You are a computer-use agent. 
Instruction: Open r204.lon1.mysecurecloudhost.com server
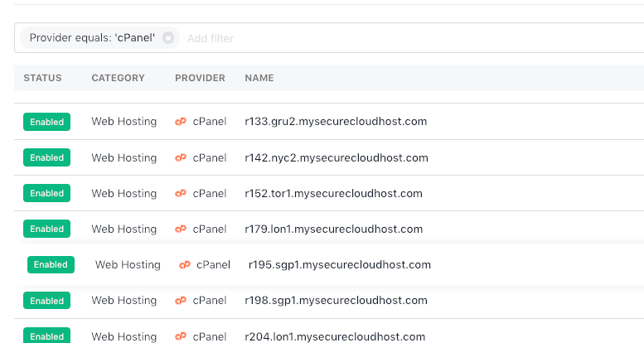pos(335,337)
